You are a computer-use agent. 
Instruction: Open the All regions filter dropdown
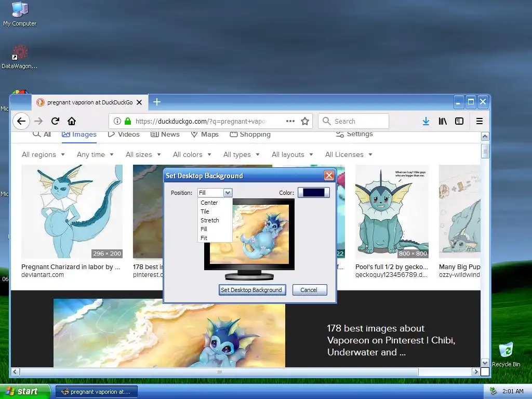pos(43,154)
